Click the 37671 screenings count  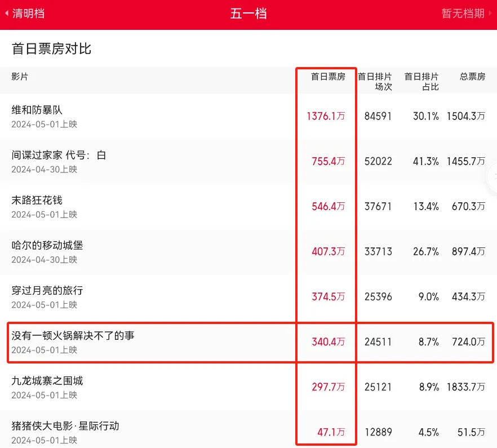378,206
